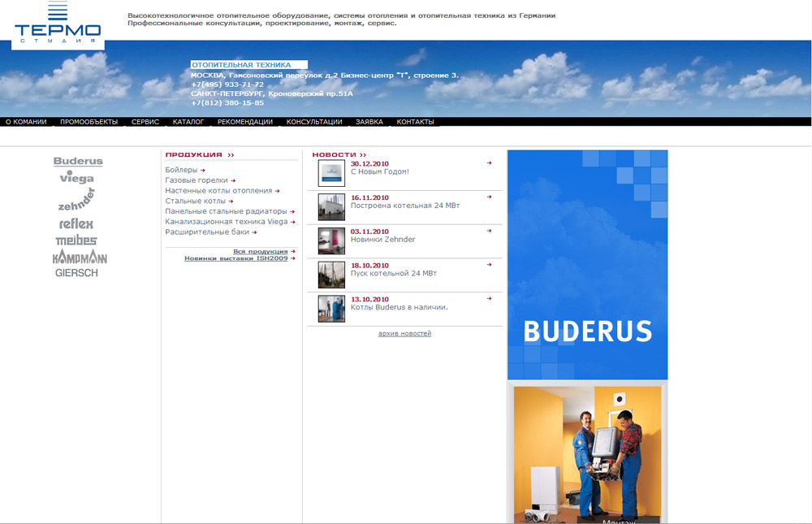
Task: Open the Сервис menu item
Action: tap(145, 122)
